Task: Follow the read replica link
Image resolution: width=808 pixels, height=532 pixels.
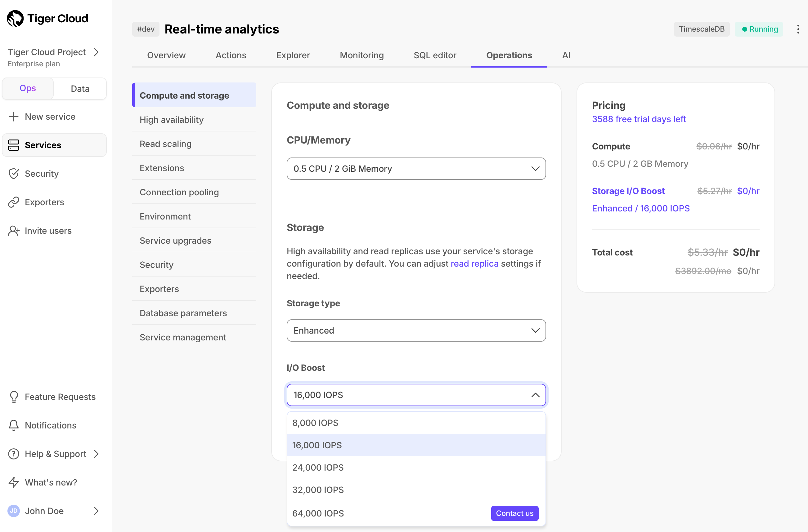Action: click(x=474, y=264)
